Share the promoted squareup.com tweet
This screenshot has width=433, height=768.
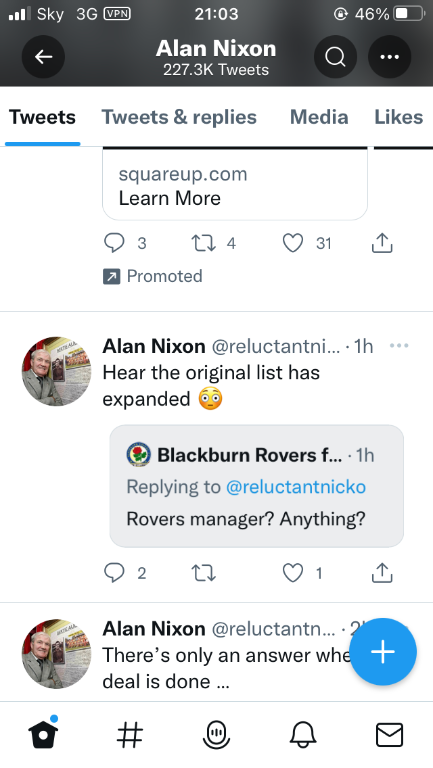(x=382, y=242)
